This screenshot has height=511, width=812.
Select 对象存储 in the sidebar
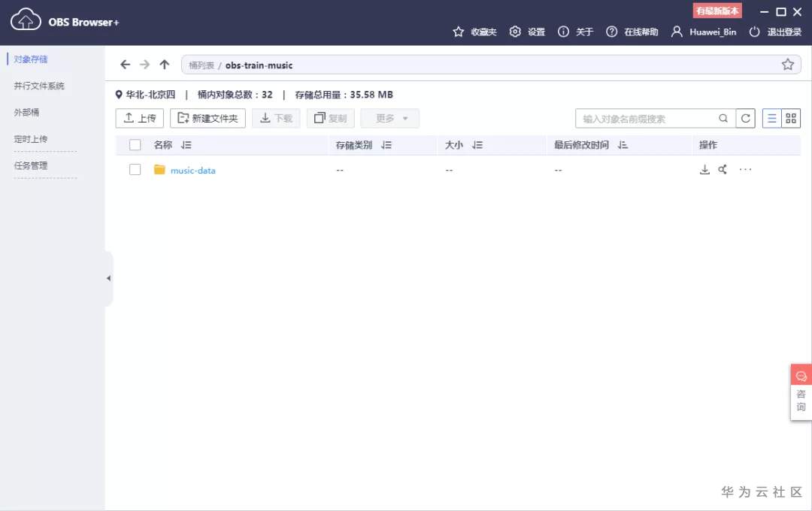coord(31,59)
